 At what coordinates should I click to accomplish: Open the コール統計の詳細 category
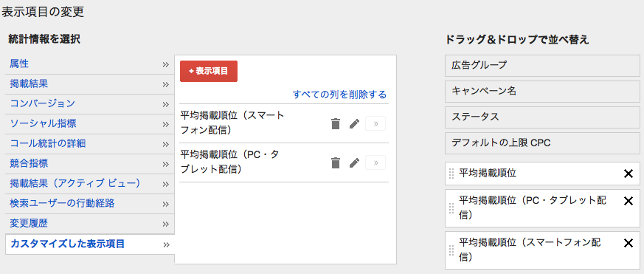tap(89, 144)
